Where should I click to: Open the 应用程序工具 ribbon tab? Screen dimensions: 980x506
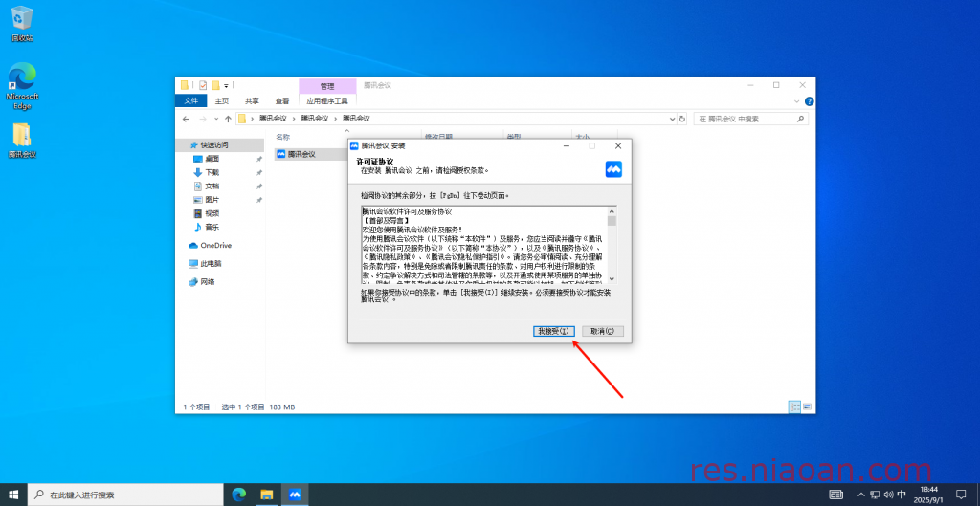point(327,100)
